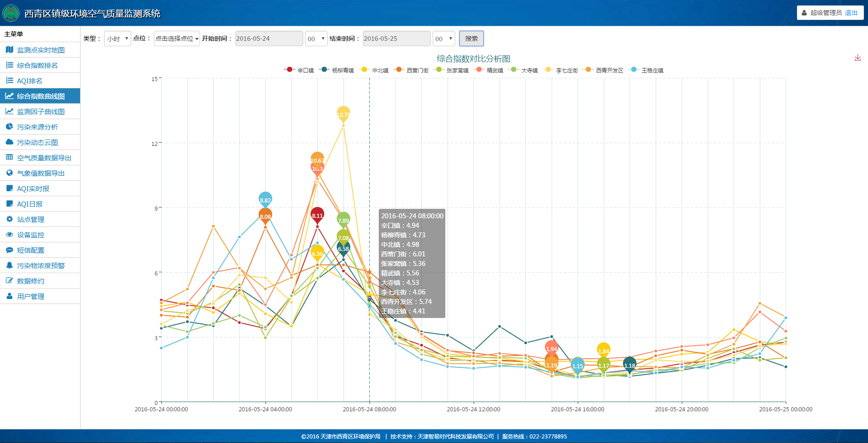Open the start time hour dropdown

click(x=316, y=39)
